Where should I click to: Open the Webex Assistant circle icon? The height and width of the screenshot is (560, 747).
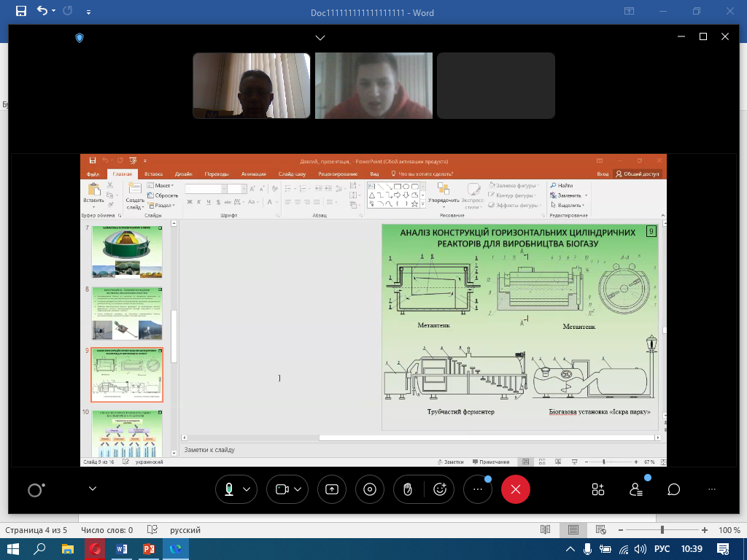36,489
